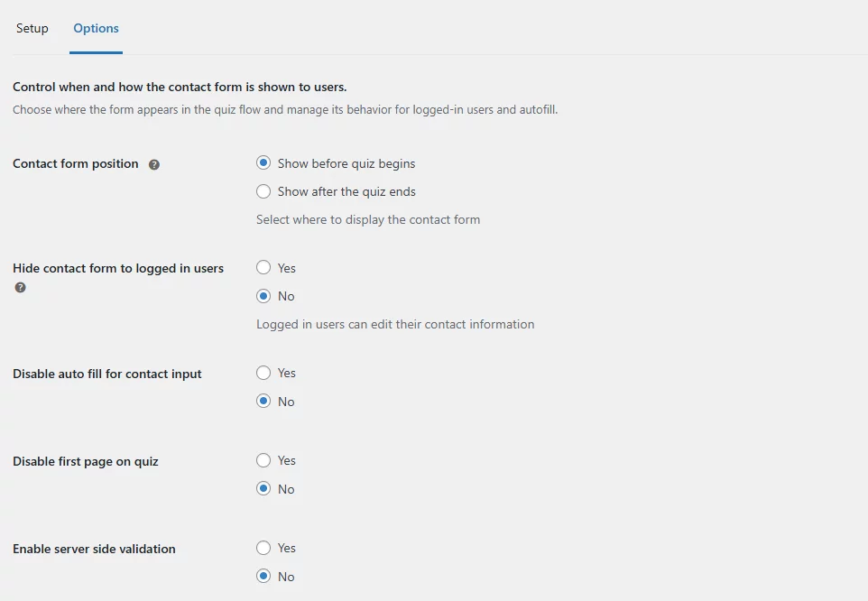Select No for server side validation

263,576
